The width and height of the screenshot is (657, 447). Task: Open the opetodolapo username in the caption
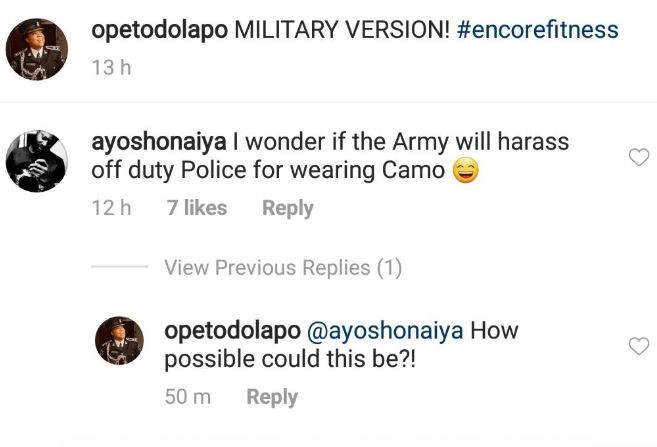point(159,30)
